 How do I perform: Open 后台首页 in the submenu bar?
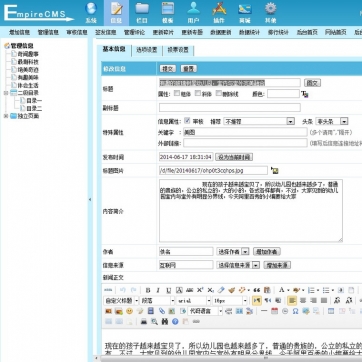tap(307, 32)
